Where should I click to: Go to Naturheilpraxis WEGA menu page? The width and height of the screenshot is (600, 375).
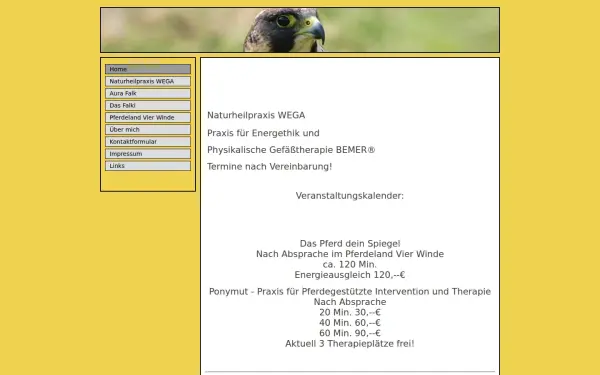(148, 82)
